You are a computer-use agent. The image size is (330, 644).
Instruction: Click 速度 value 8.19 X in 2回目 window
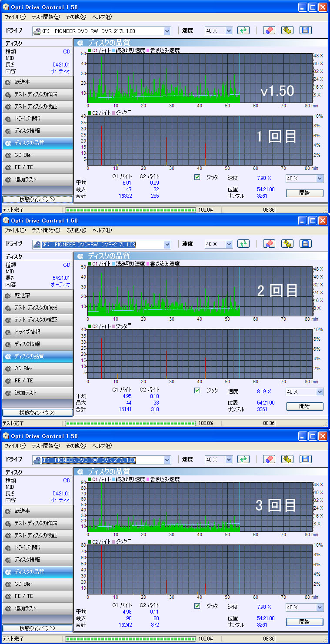(263, 392)
